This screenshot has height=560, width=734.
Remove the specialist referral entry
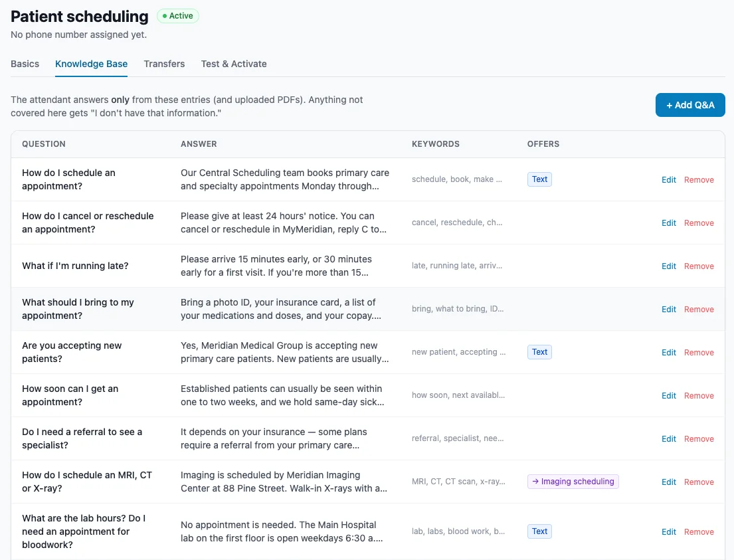click(699, 438)
